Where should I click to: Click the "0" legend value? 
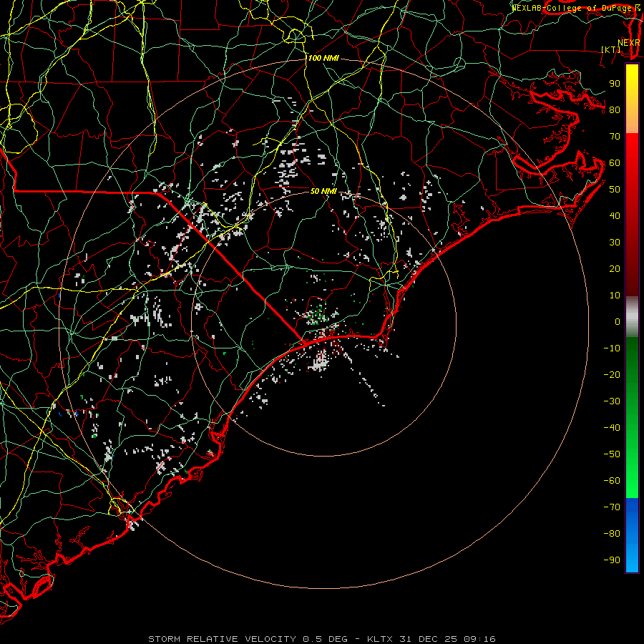(618, 322)
